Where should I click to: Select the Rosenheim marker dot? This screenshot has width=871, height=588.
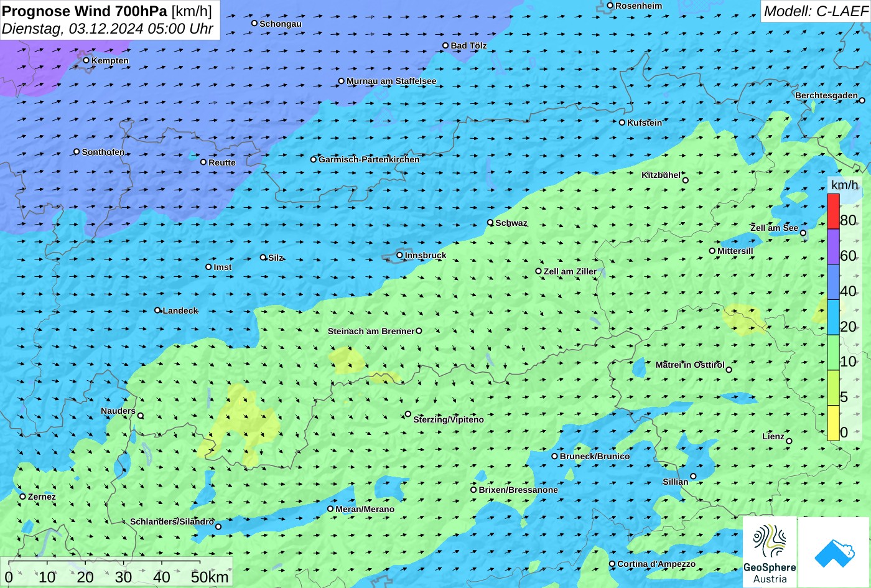click(x=610, y=6)
